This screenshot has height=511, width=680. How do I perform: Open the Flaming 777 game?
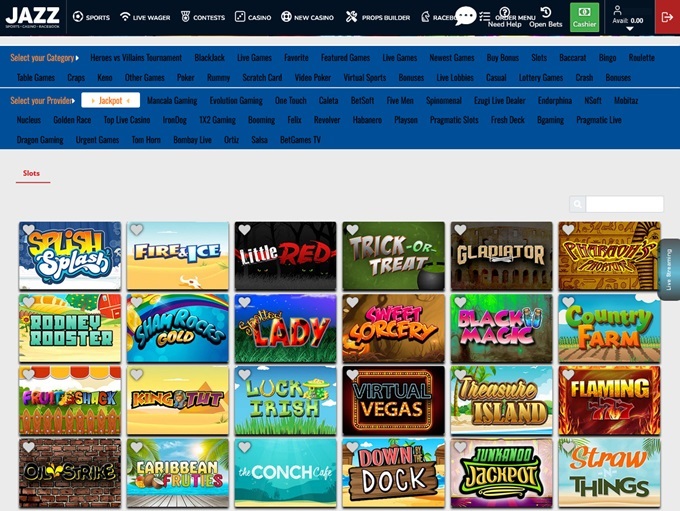tap(609, 400)
